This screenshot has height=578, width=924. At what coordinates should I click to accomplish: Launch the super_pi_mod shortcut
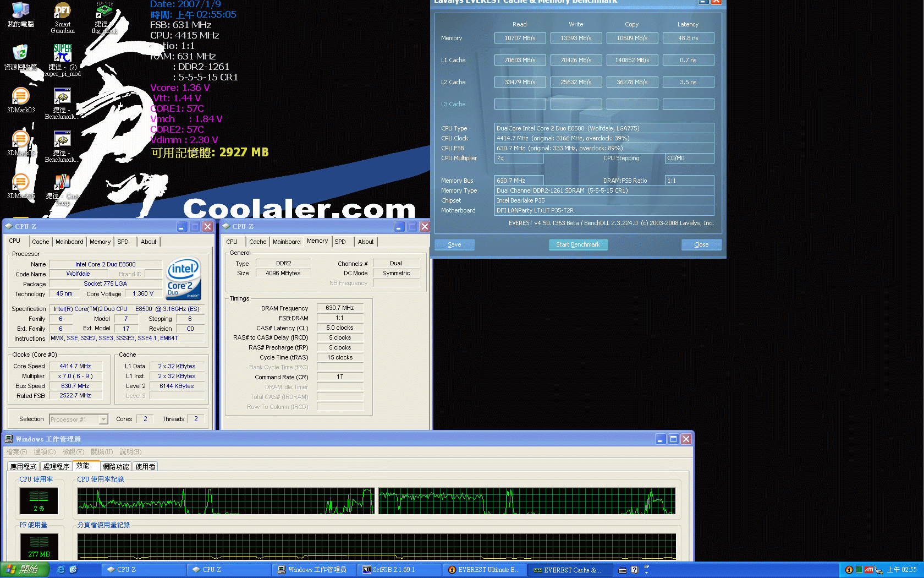(62, 60)
